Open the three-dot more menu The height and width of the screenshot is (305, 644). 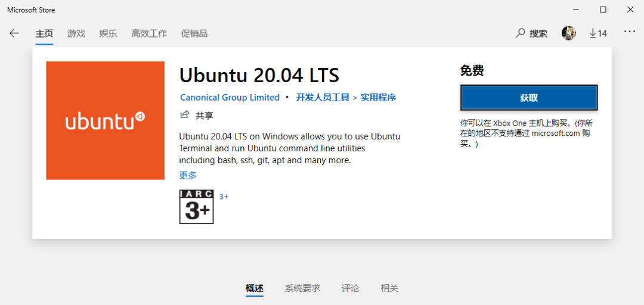[x=630, y=32]
